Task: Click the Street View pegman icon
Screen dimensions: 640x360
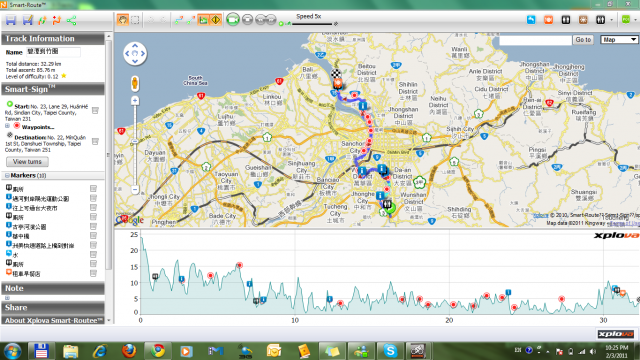Action: click(135, 83)
